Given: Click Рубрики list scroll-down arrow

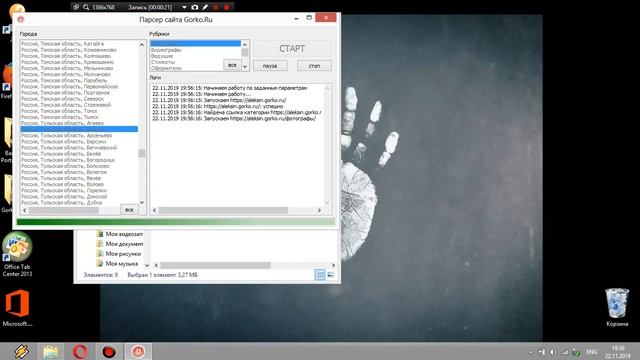Looking at the screenshot, I should click(245, 67).
